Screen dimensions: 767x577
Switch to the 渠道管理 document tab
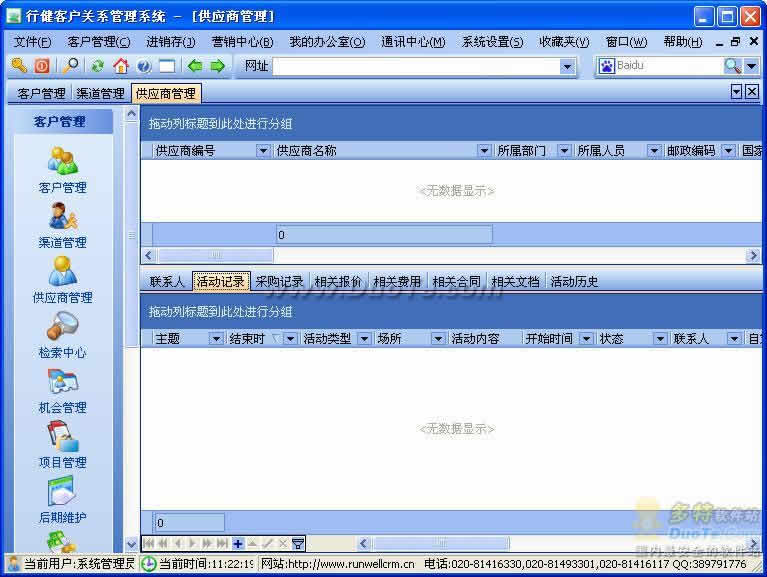(100, 93)
